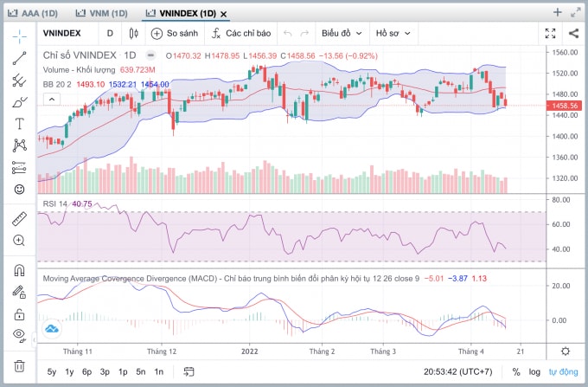Click the clock time 20:53:42 (UTC+7)
Image resolution: width=588 pixels, height=387 pixels.
[458, 371]
